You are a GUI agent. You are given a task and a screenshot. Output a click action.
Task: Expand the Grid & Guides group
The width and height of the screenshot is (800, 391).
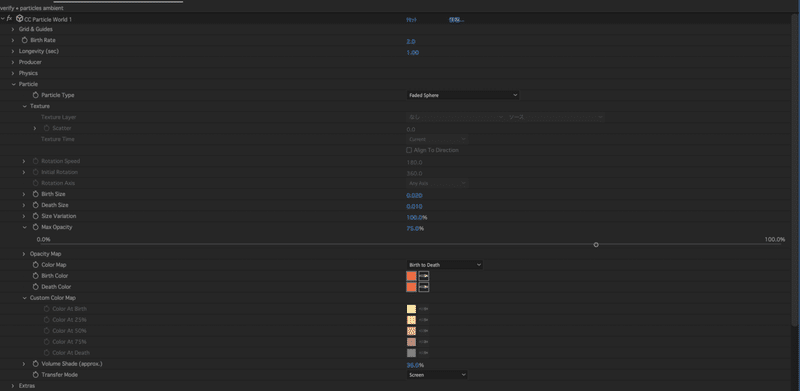(x=13, y=29)
